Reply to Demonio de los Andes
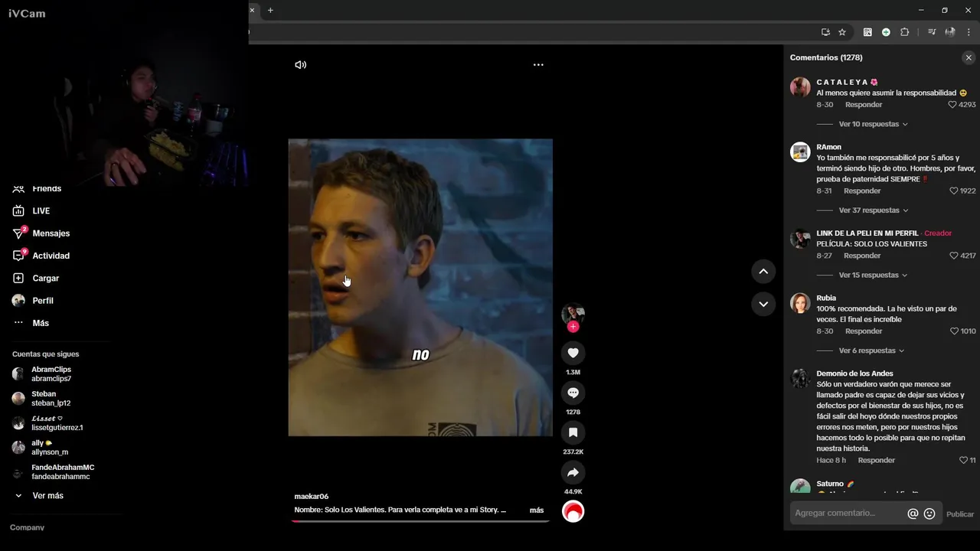980x551 pixels. coord(877,461)
